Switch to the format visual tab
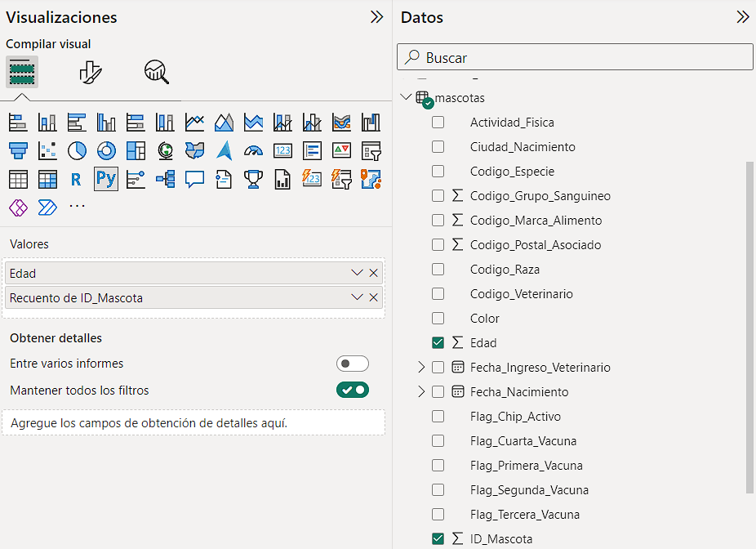The width and height of the screenshot is (756, 549). coord(90,73)
